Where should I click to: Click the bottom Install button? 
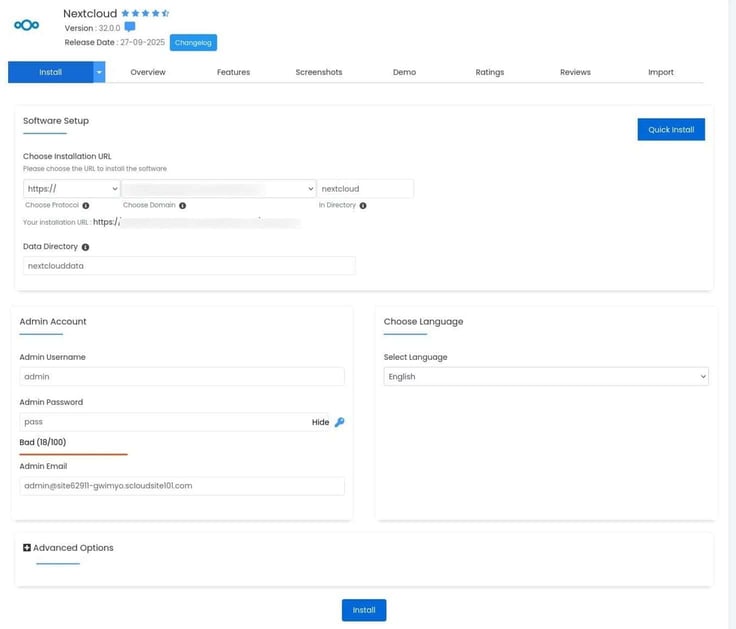coord(364,610)
